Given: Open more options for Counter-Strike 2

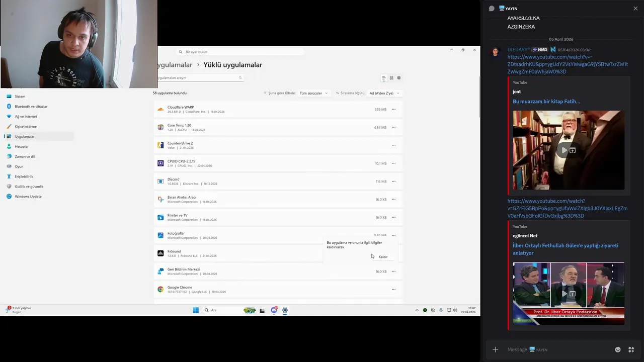Looking at the screenshot, I should (393, 145).
